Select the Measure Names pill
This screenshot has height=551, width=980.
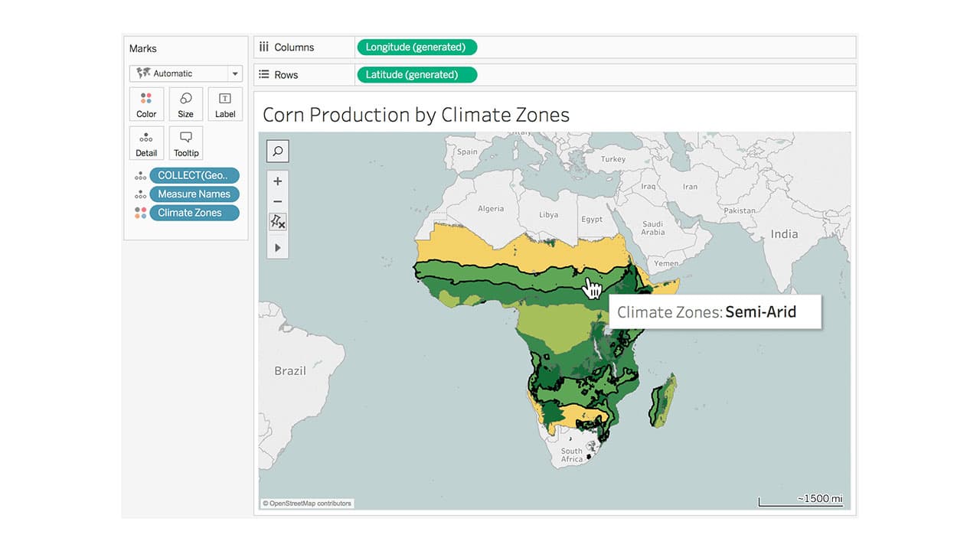click(x=194, y=194)
